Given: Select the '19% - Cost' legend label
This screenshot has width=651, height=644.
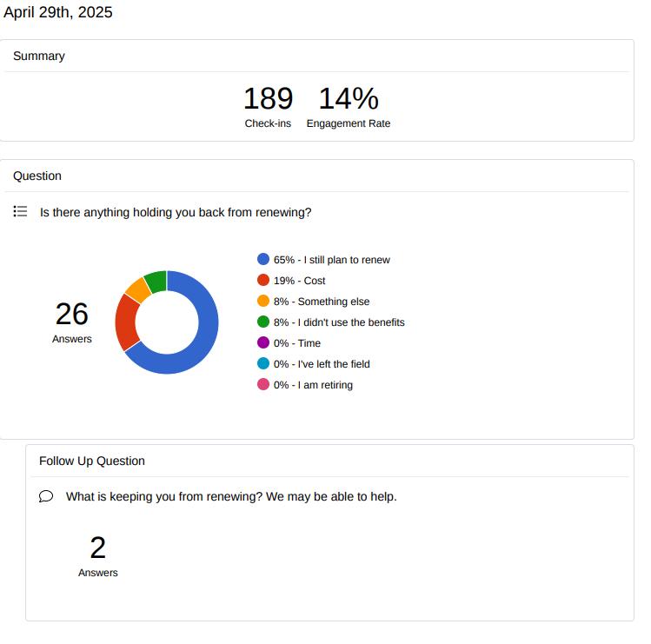Looking at the screenshot, I should click(299, 281).
